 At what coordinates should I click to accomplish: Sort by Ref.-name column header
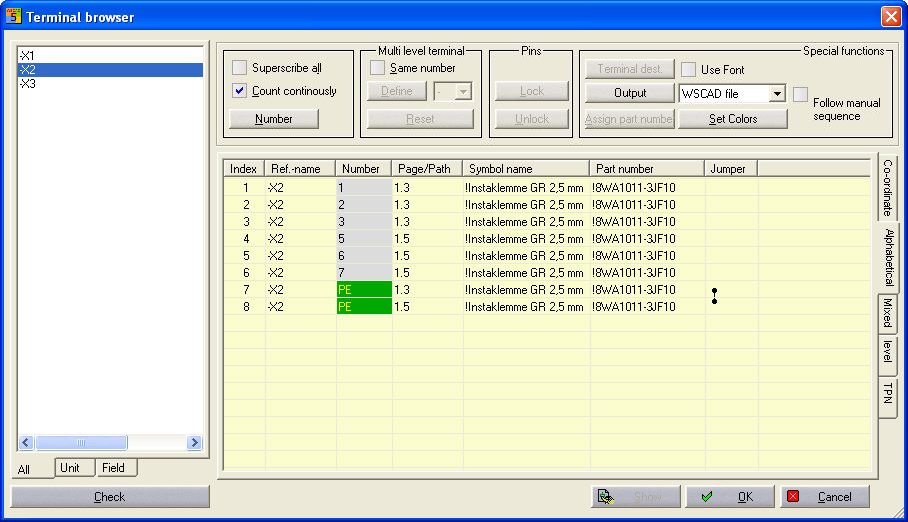tap(300, 169)
